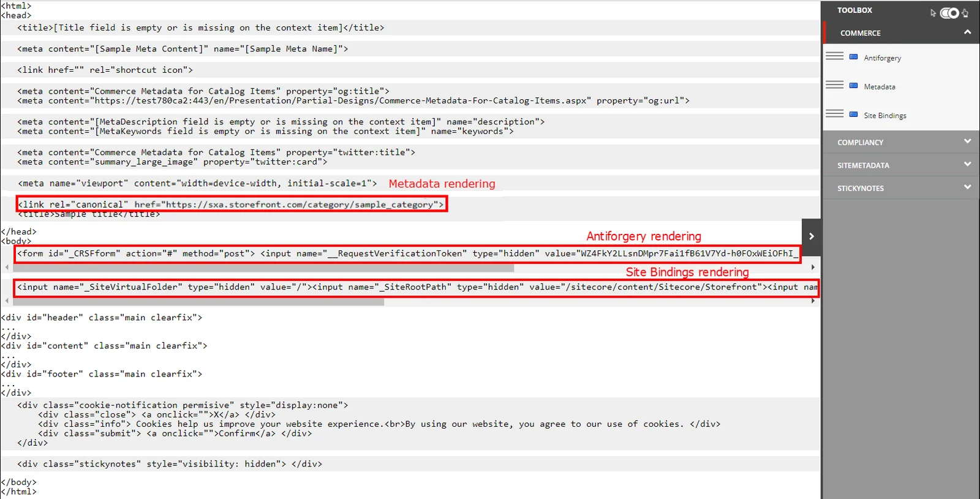Viewport: 980px width, 499px height.
Task: Click the hand pointer icon beside the Toolbox switch
Action: point(965,13)
